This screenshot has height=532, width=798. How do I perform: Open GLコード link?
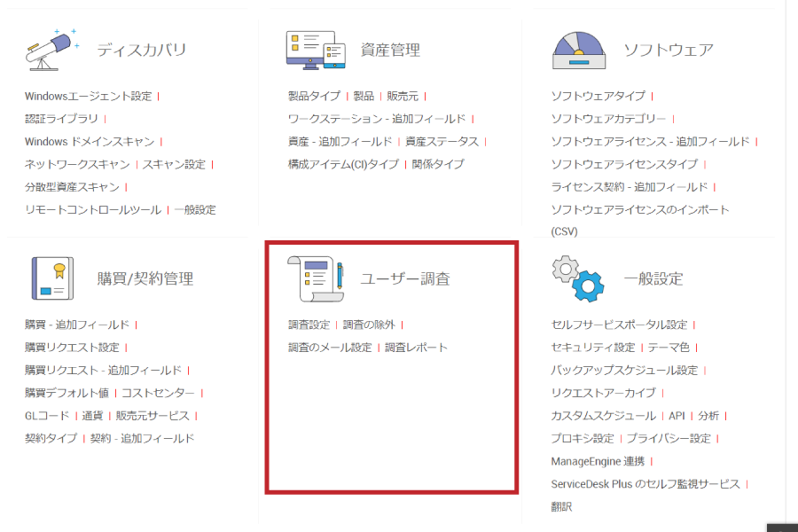47,416
